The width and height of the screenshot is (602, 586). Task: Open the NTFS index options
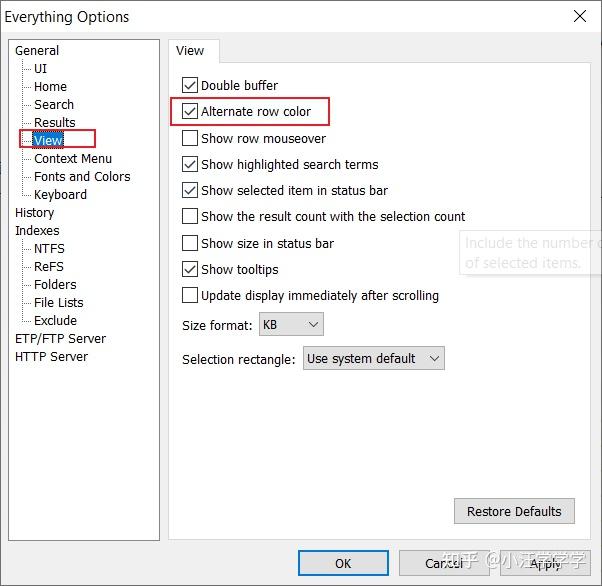[49, 248]
